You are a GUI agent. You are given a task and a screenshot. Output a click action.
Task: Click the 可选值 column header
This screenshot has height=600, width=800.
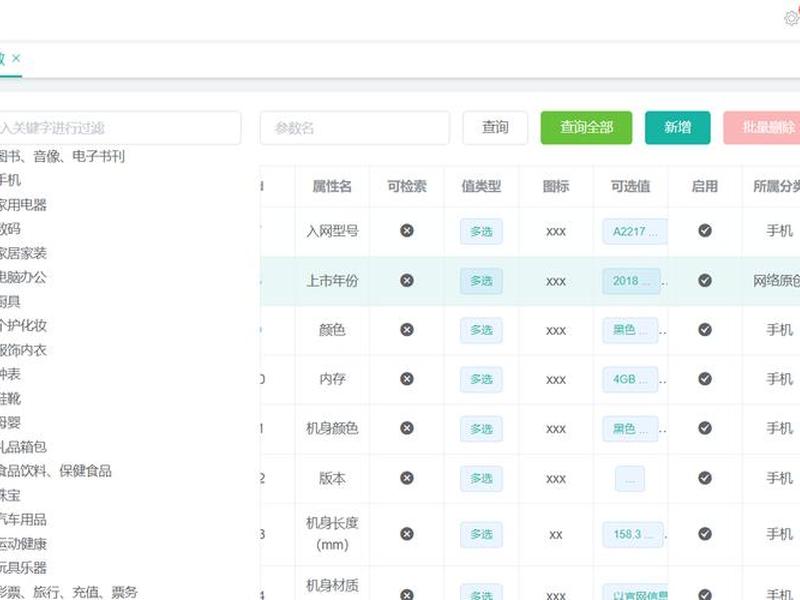click(x=630, y=187)
